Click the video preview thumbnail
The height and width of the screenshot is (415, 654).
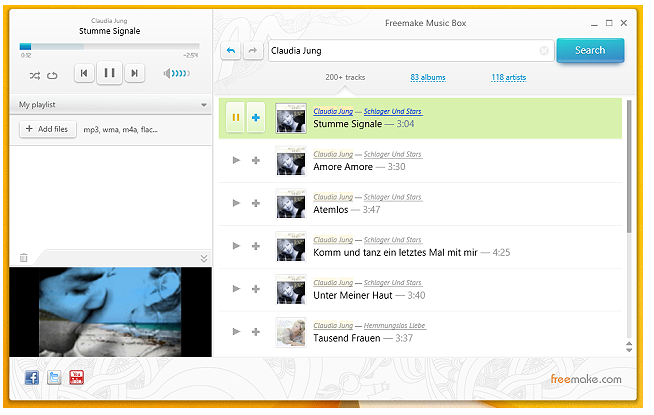(111, 312)
